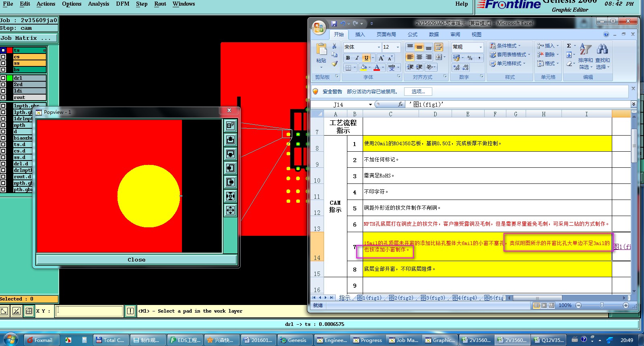Click the Increase Decimal icon
644x346 pixels.
pyautogui.click(x=456, y=68)
